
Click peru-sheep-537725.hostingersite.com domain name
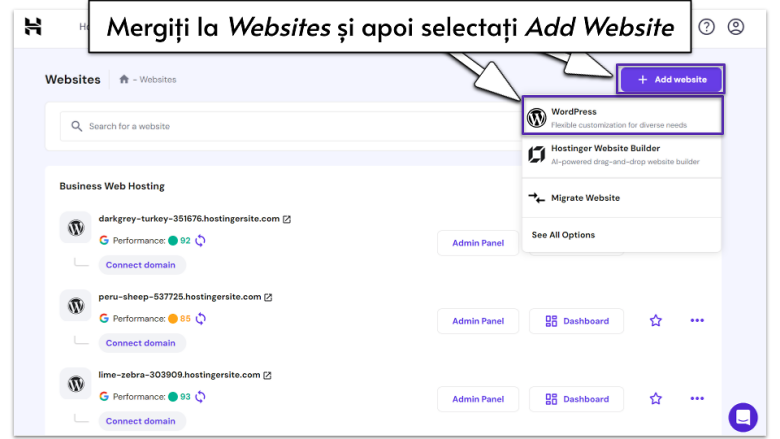(x=180, y=297)
